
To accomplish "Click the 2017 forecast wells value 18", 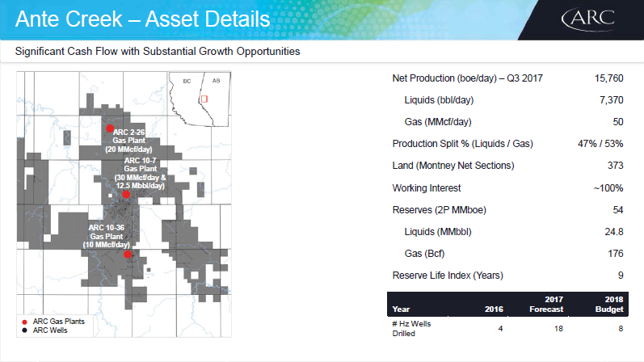I will click(558, 329).
